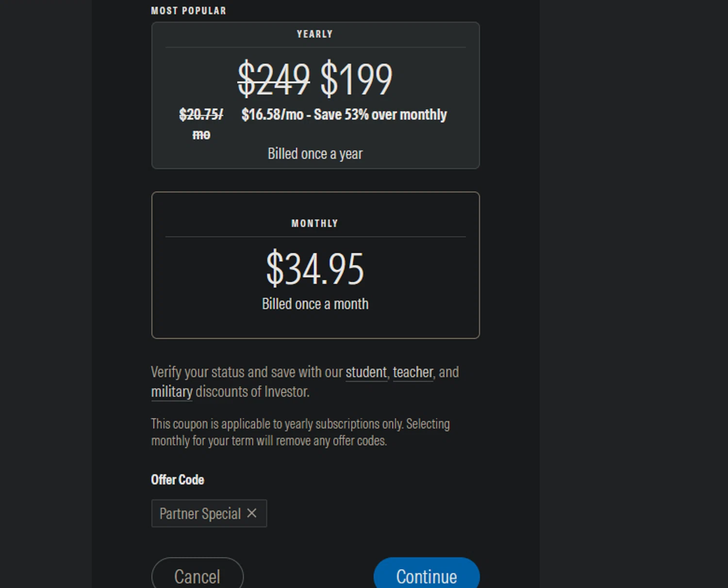728x588 pixels.
Task: Click the yearly-only coupon notice text
Action: pos(300,432)
